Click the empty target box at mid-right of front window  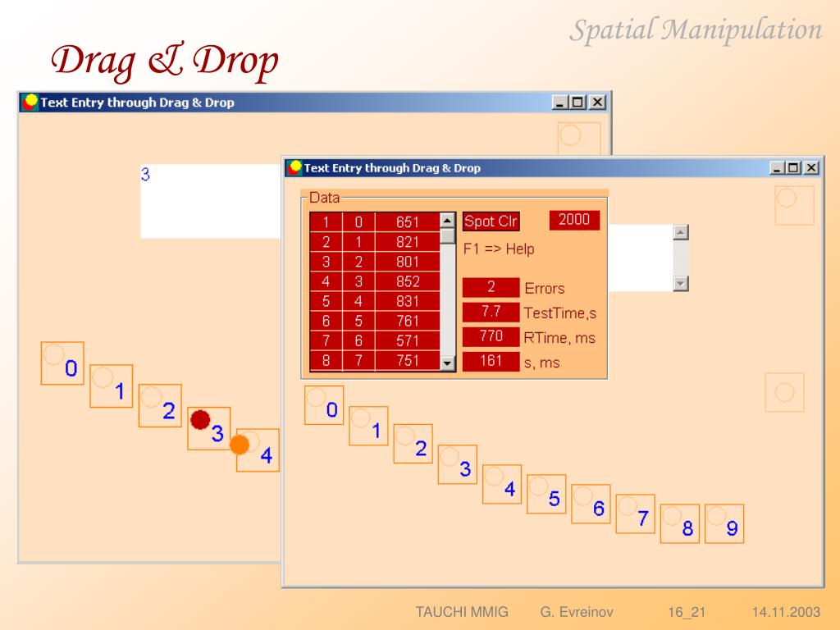785,392
